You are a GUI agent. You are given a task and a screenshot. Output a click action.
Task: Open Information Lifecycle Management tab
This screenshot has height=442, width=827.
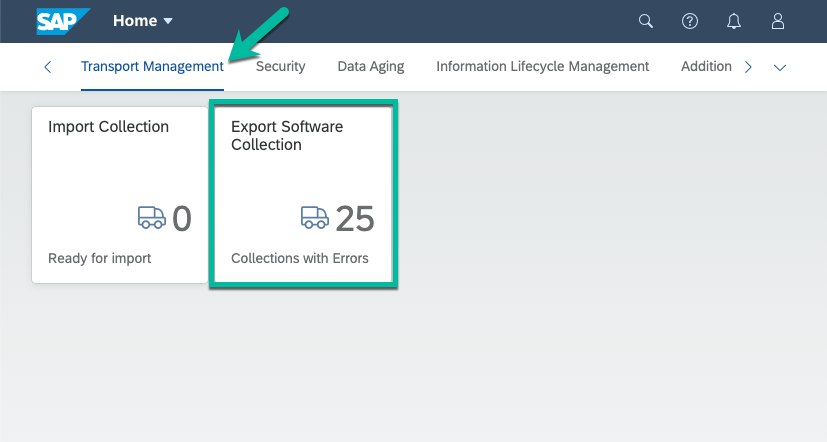click(542, 66)
